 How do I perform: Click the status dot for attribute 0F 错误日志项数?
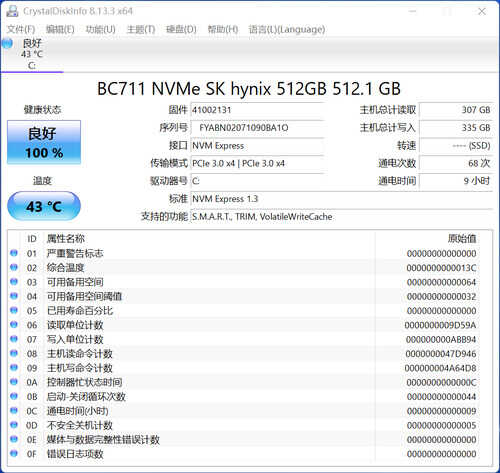click(x=14, y=454)
